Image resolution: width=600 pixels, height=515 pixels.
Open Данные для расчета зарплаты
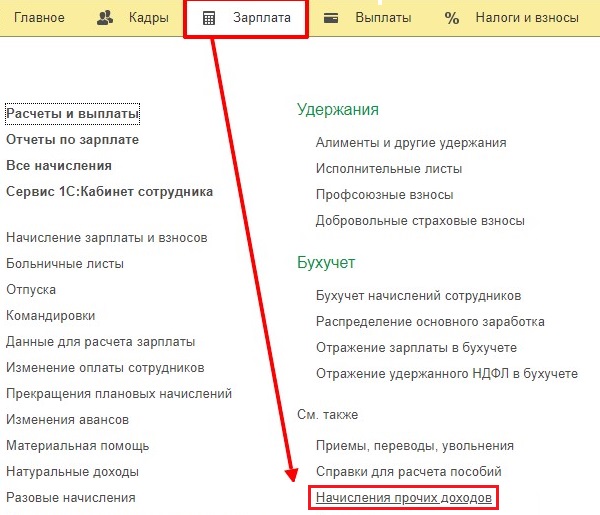click(x=101, y=342)
